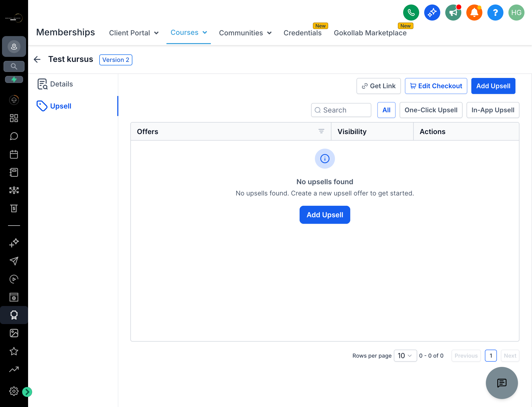
Task: Open the megaphone announcements icon
Action: coord(453,13)
